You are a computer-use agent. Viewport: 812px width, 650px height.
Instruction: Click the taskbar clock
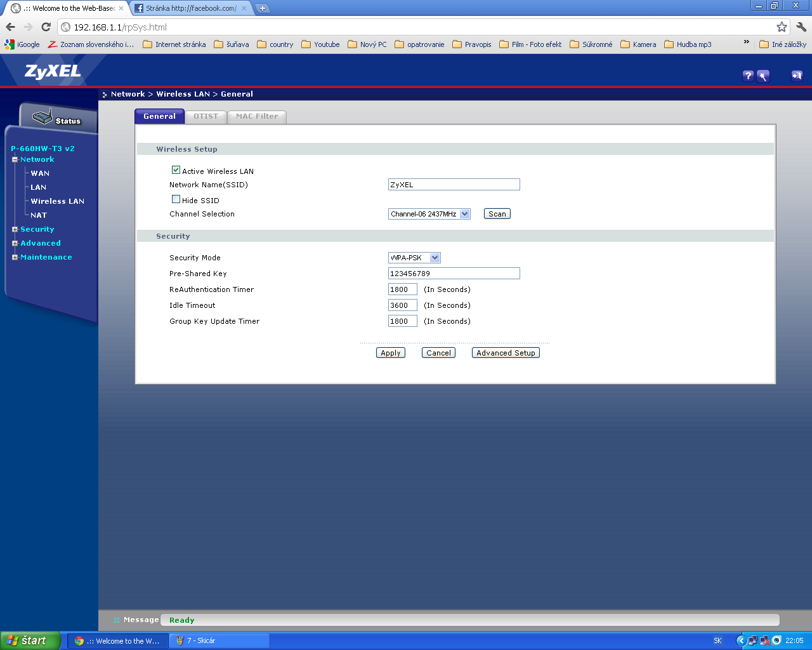(x=794, y=640)
